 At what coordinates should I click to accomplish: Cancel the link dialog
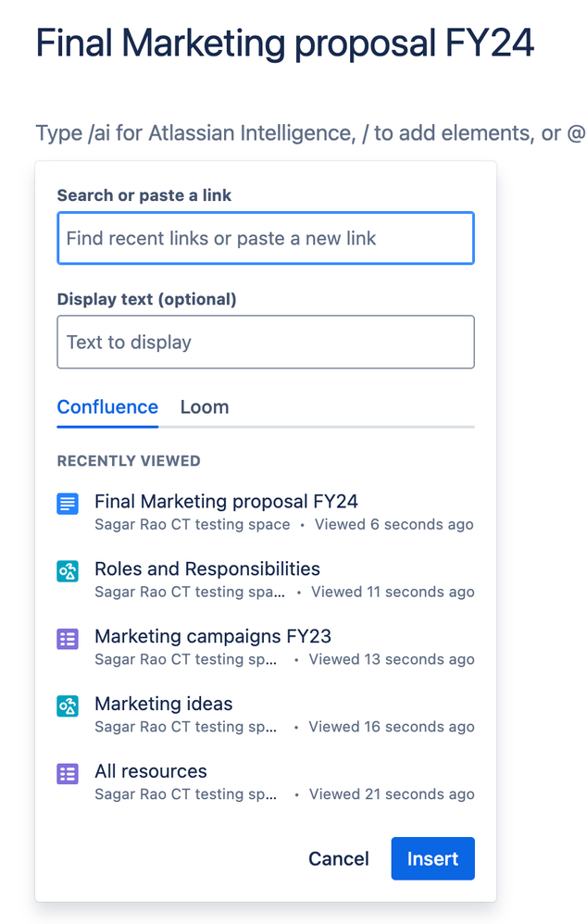pos(339,859)
